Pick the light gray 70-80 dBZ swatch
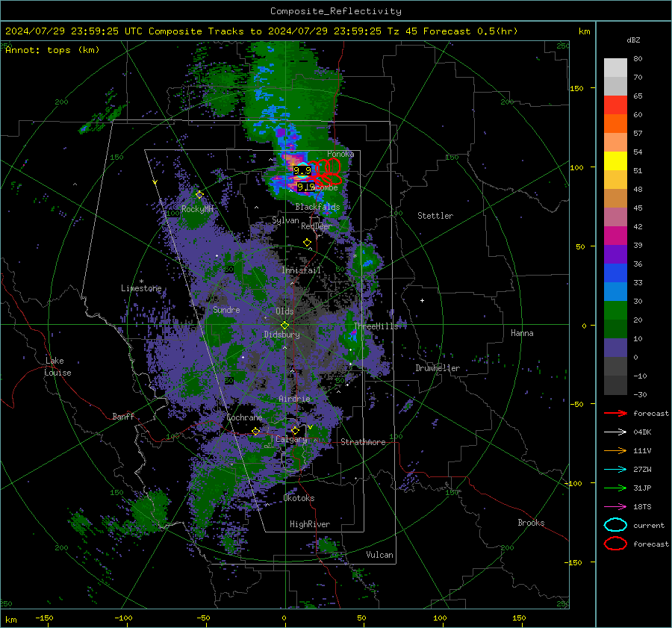 pyautogui.click(x=615, y=68)
